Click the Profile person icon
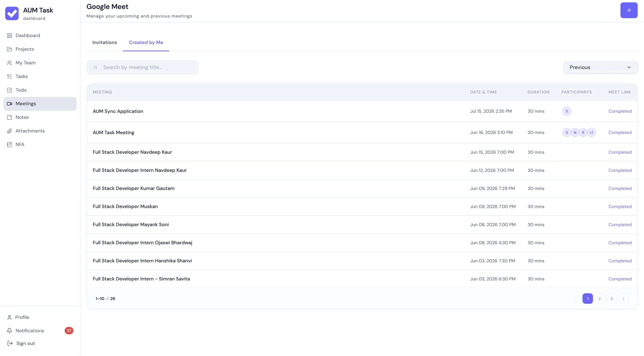 click(10, 317)
